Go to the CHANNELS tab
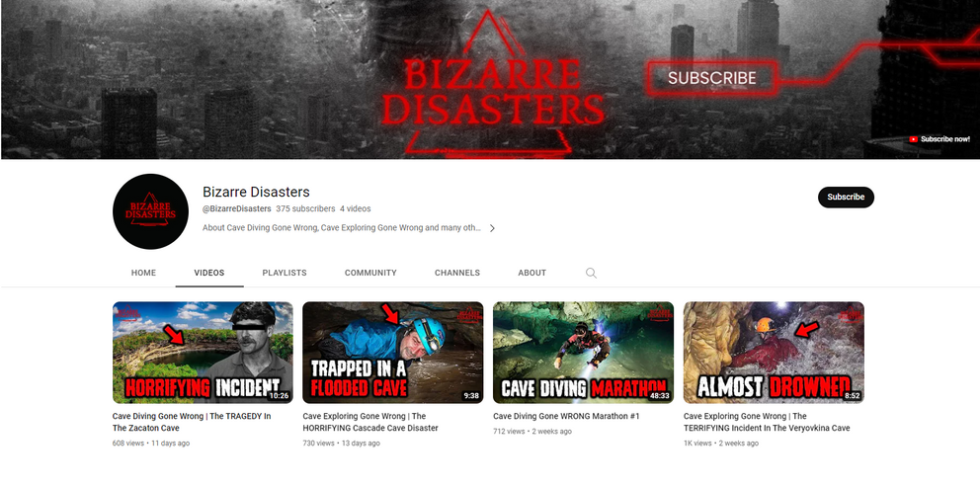980x486 pixels. tap(457, 273)
